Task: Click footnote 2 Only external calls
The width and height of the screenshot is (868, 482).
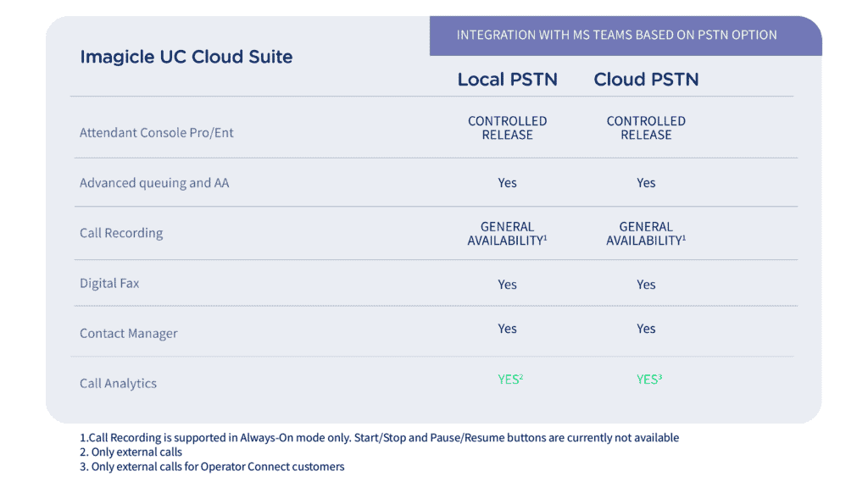Action: 131,452
